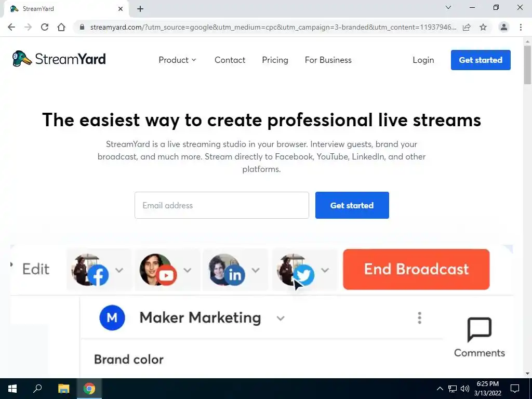This screenshot has width=532, height=399.
Task: View site info via lock icon
Action: point(82,27)
